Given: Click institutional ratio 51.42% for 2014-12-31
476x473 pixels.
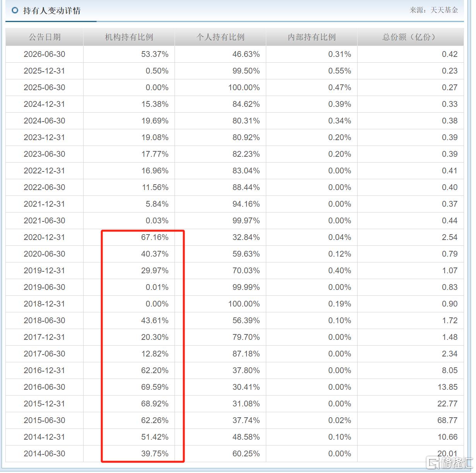Looking at the screenshot, I should 155,437.
